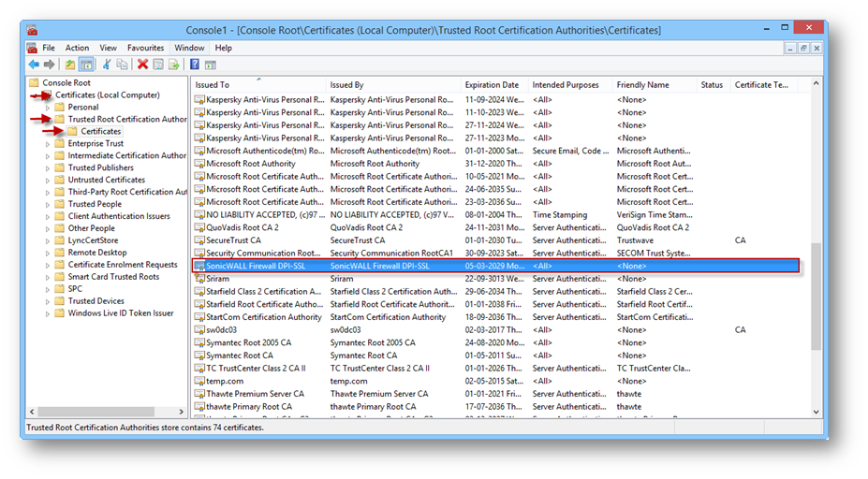The height and width of the screenshot is (479, 868).
Task: Open the Action menu
Action: point(77,48)
